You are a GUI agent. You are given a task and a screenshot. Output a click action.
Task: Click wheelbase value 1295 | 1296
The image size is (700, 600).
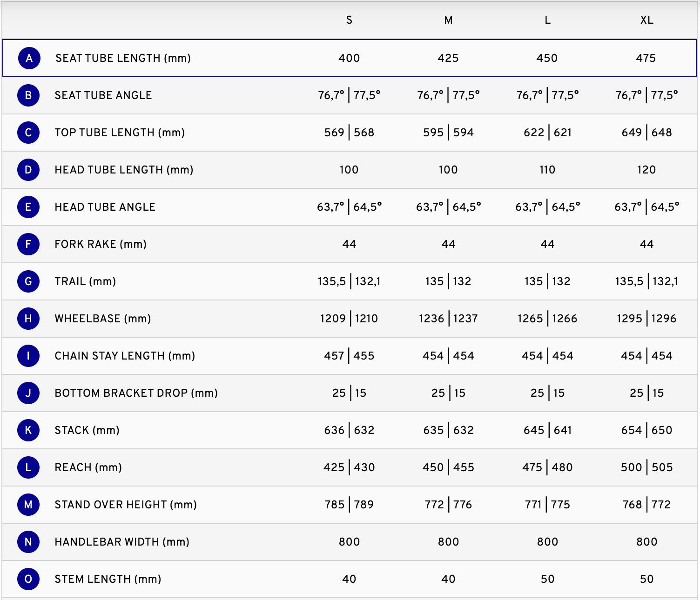point(647,319)
